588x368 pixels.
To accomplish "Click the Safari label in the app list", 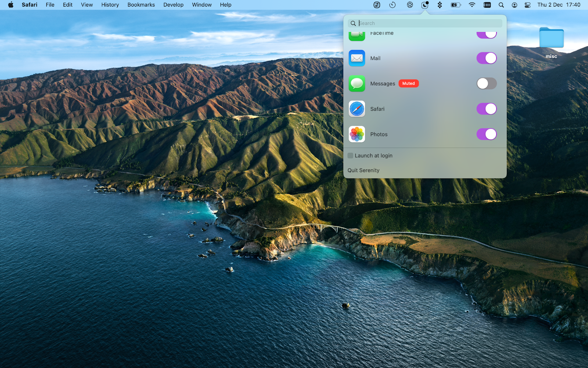I will (x=377, y=109).
